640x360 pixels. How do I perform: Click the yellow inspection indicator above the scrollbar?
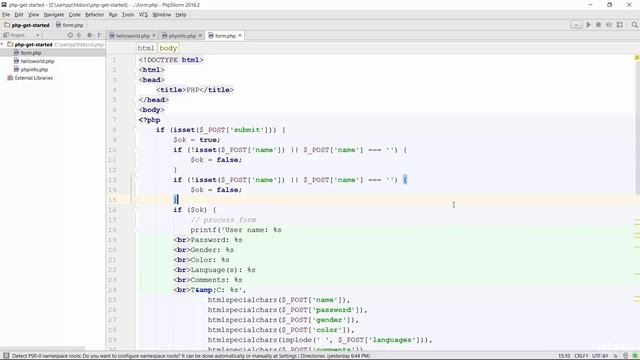click(x=637, y=58)
